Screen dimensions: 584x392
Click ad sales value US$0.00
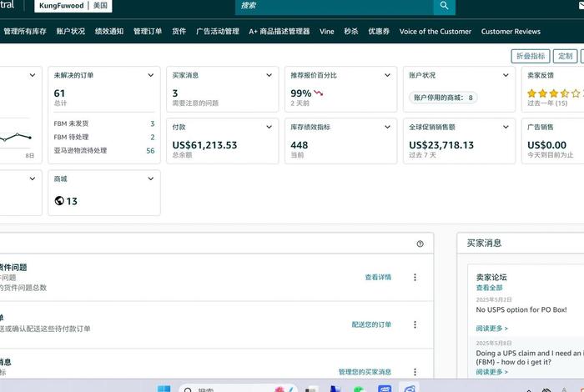coord(546,145)
